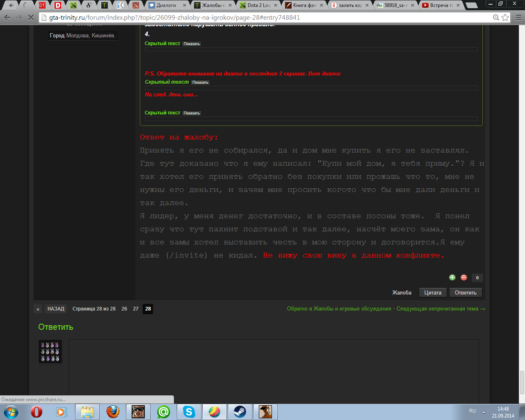Image resolution: width=525 pixels, height=420 pixels.
Task: Select current page 28
Action: click(x=148, y=309)
